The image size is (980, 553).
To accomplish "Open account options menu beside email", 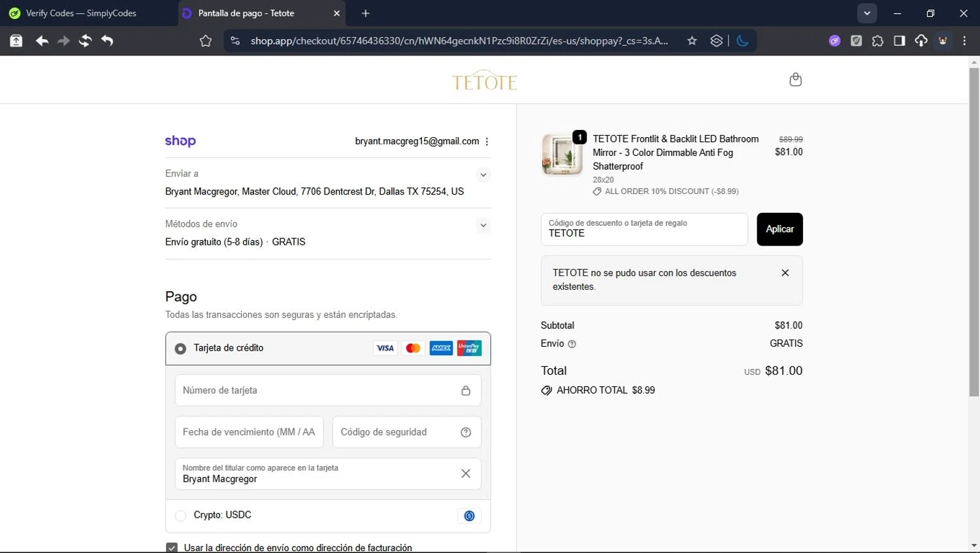I will (487, 142).
